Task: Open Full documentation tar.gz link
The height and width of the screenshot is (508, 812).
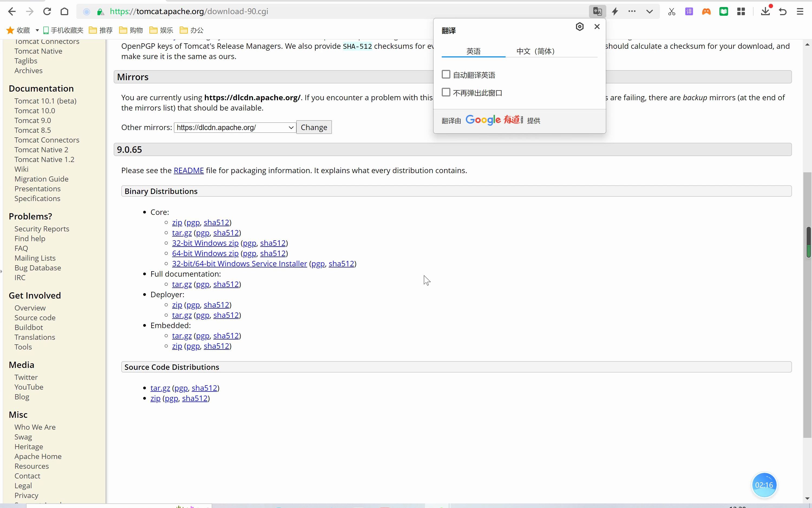Action: coord(182,284)
